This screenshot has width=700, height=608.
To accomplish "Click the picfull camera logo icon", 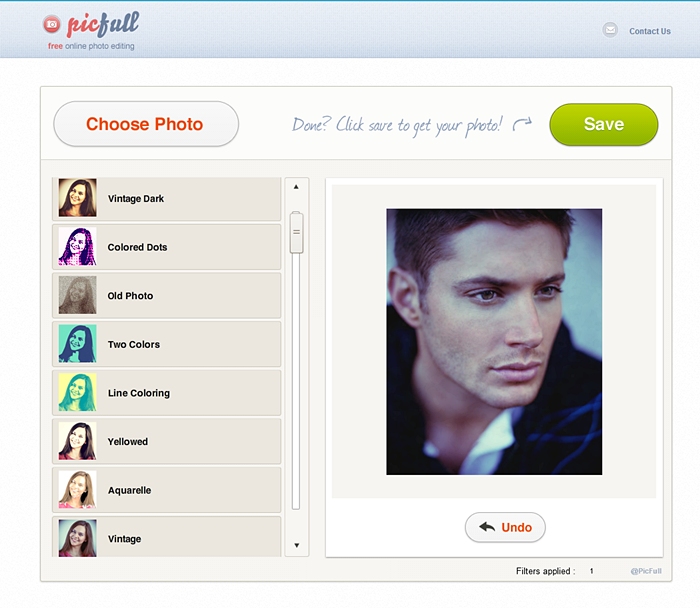I will pos(52,24).
